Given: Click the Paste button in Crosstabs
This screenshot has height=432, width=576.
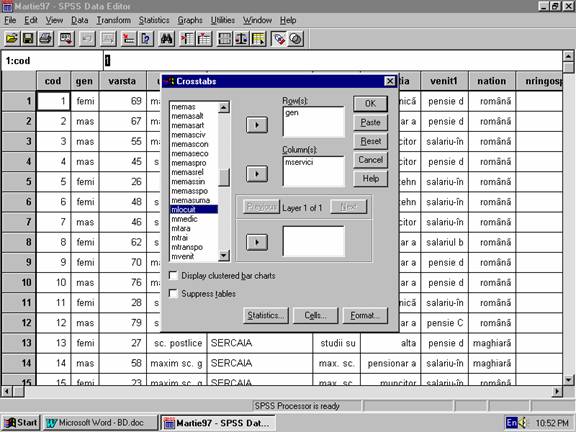Looking at the screenshot, I should [370, 123].
